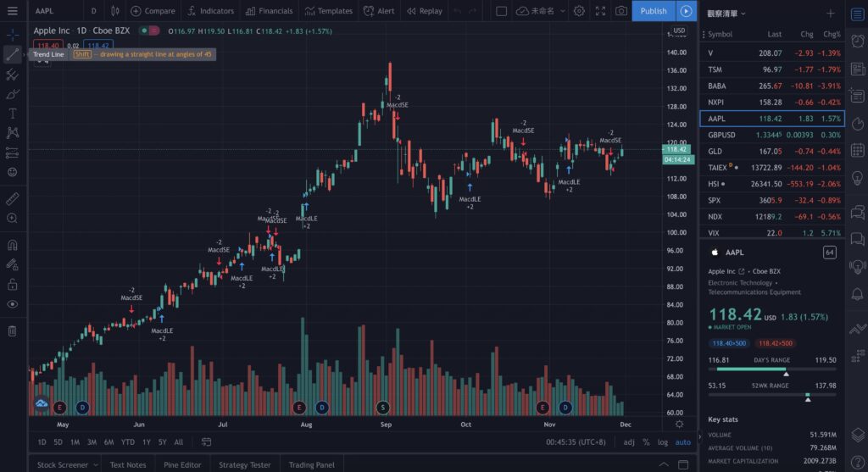Toggle stay in drawing mode
Viewport: 868px width, 472px height.
pyautogui.click(x=12, y=265)
